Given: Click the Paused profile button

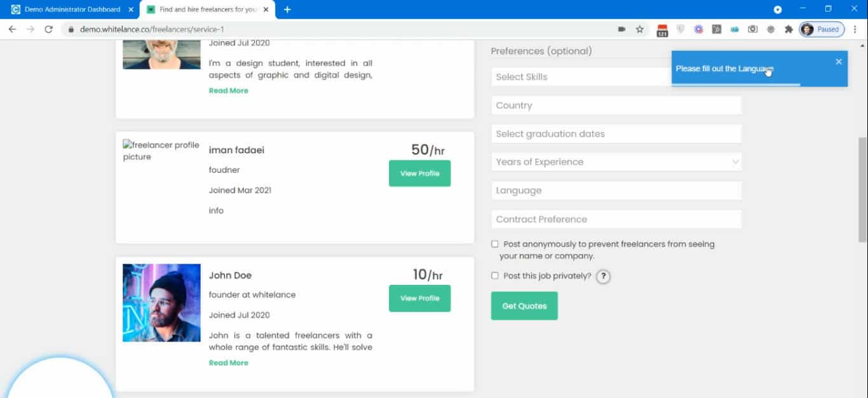Looking at the screenshot, I should coord(822,29).
